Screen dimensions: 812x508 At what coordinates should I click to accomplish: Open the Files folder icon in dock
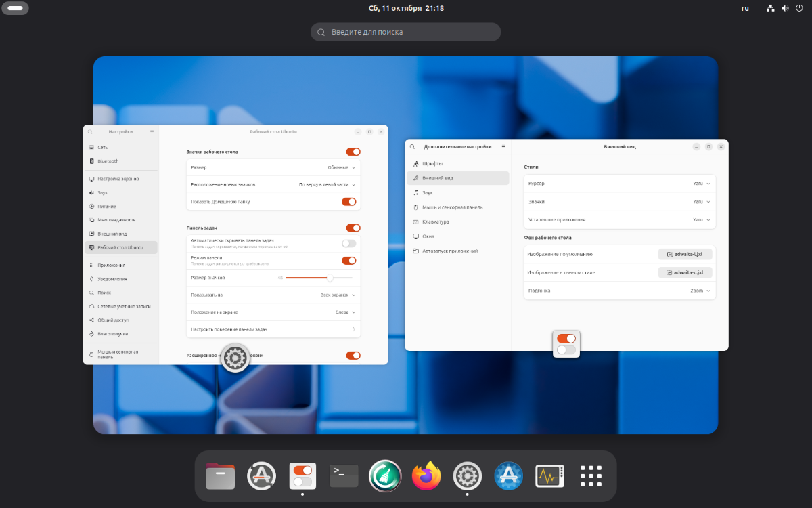pos(220,477)
